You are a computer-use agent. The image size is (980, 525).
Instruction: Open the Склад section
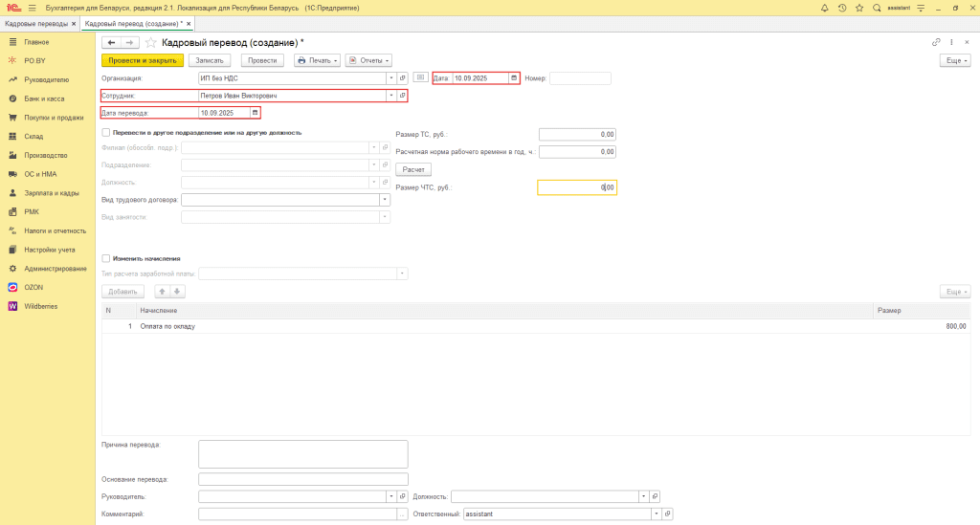click(x=33, y=136)
